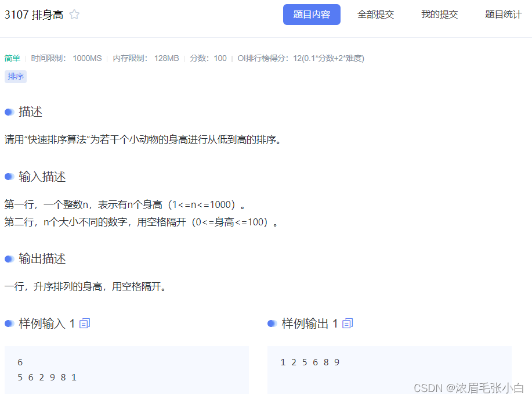Click the 描述 section heading
The width and height of the screenshot is (532, 399).
click(31, 112)
